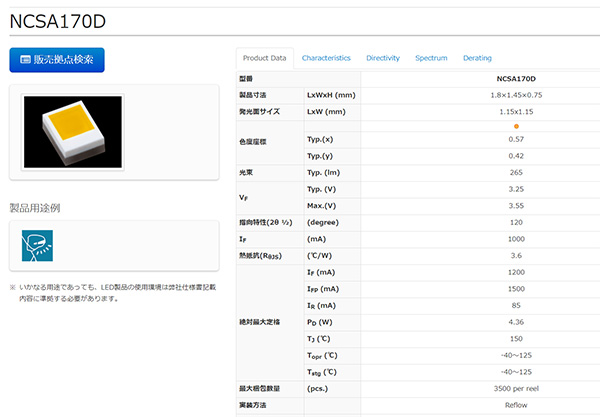Viewport: 600px width, 417px height.
Task: Click the Typ. (lm) label
Action: click(323, 173)
